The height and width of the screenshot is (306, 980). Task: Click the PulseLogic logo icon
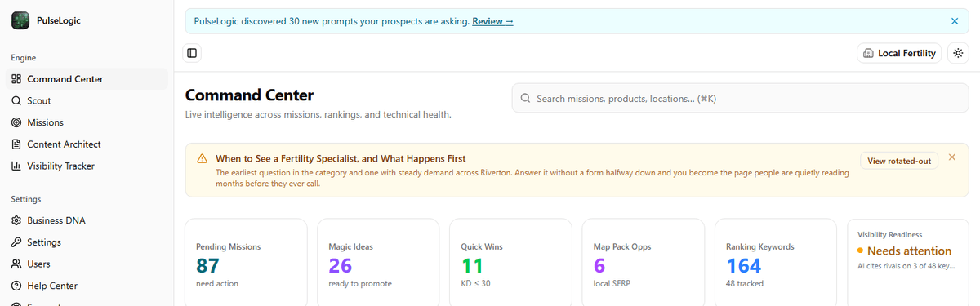(20, 20)
